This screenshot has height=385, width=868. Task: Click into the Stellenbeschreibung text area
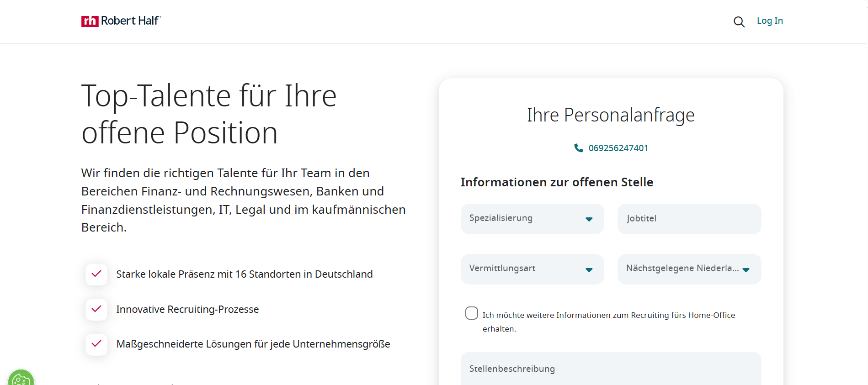point(611,369)
